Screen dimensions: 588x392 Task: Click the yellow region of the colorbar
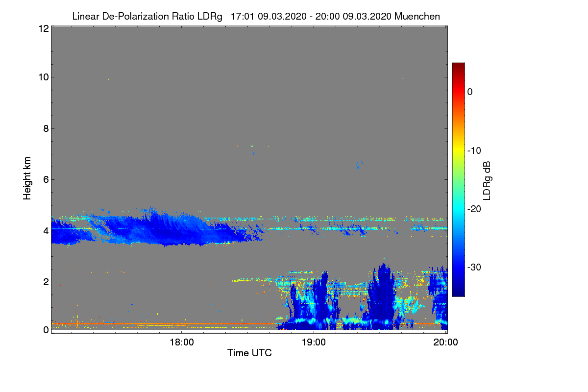pos(458,150)
